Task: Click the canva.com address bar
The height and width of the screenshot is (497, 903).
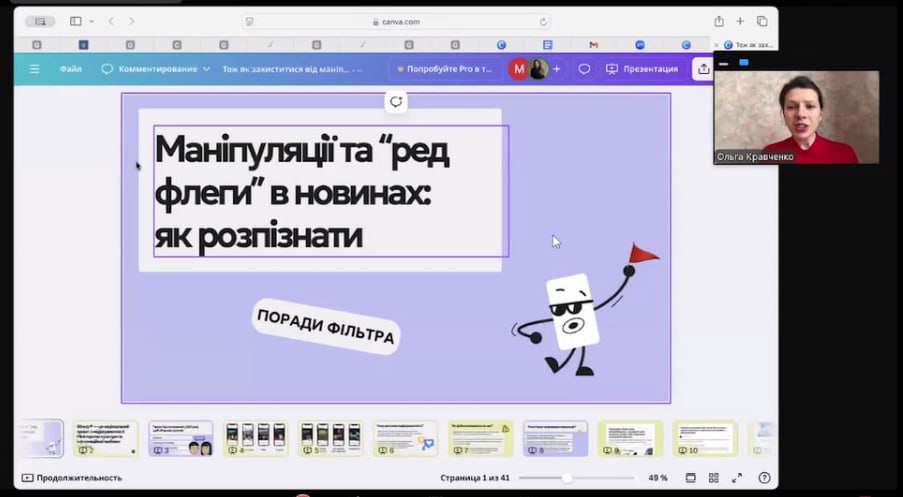Action: click(x=396, y=22)
